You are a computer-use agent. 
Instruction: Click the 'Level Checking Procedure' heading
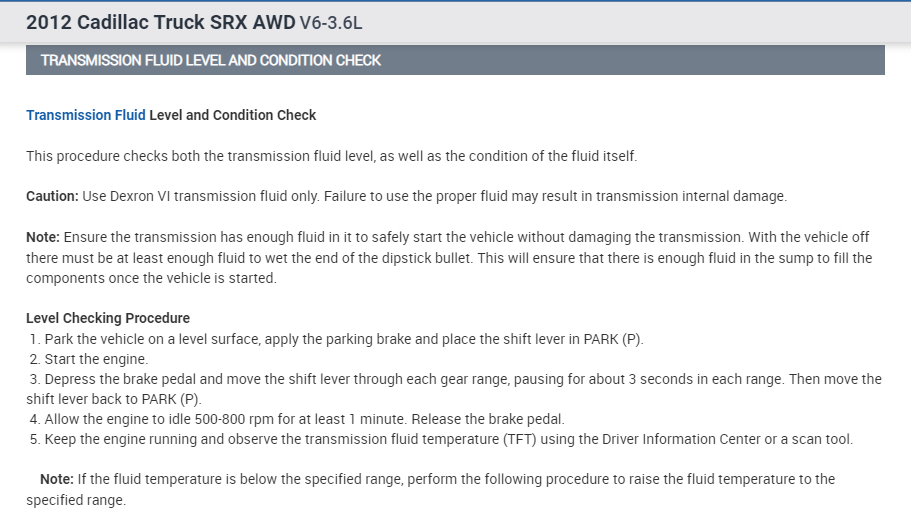[x=108, y=318]
